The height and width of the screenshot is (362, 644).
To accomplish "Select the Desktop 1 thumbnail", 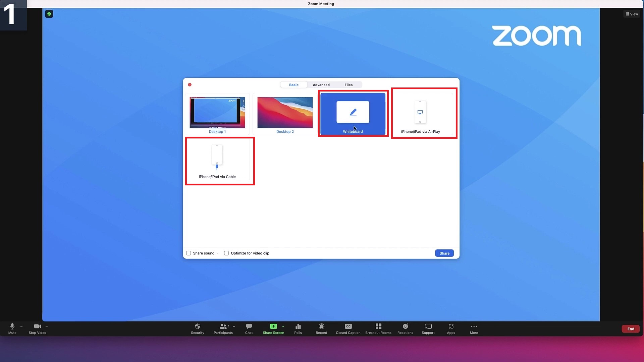I will [x=217, y=114].
